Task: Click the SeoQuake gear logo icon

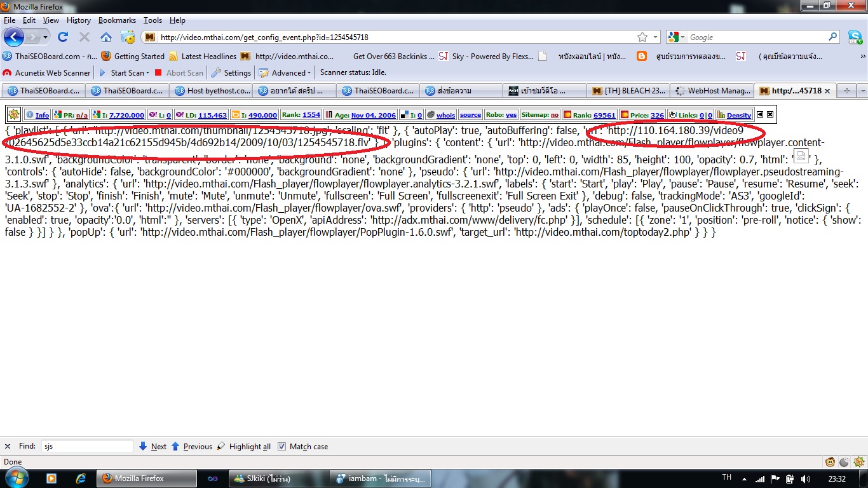Action: coord(14,115)
